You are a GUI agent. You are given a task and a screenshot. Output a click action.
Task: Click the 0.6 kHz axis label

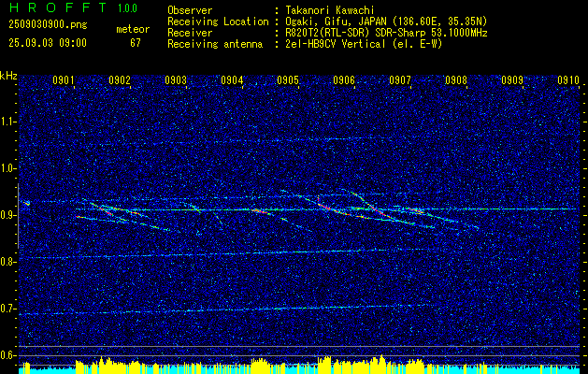pyautogui.click(x=7, y=355)
